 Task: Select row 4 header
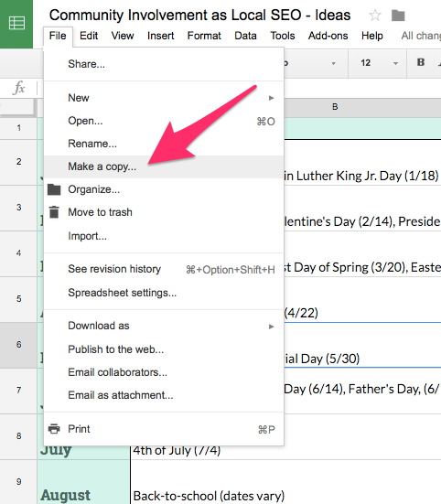click(x=18, y=253)
